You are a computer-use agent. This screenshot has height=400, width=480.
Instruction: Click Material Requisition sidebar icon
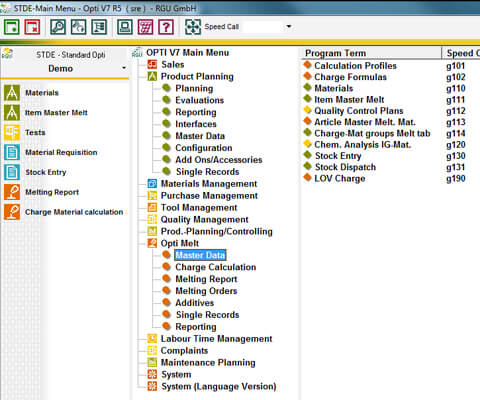(x=12, y=152)
